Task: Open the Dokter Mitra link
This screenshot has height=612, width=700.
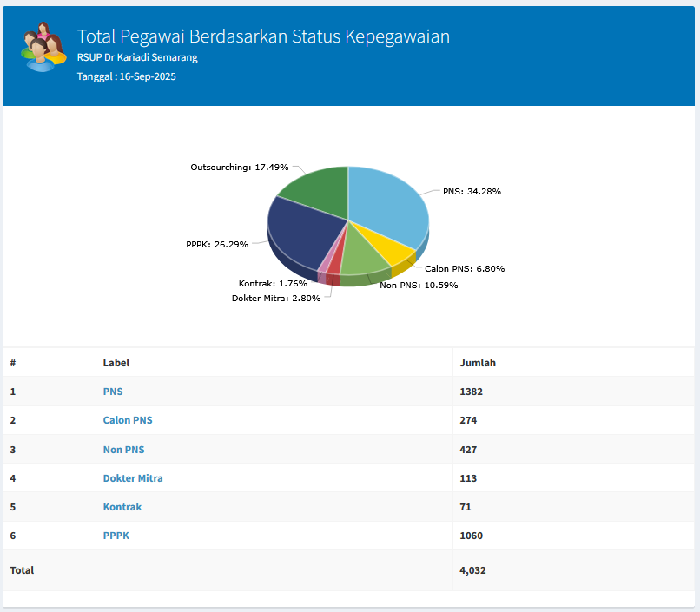Action: tap(133, 478)
